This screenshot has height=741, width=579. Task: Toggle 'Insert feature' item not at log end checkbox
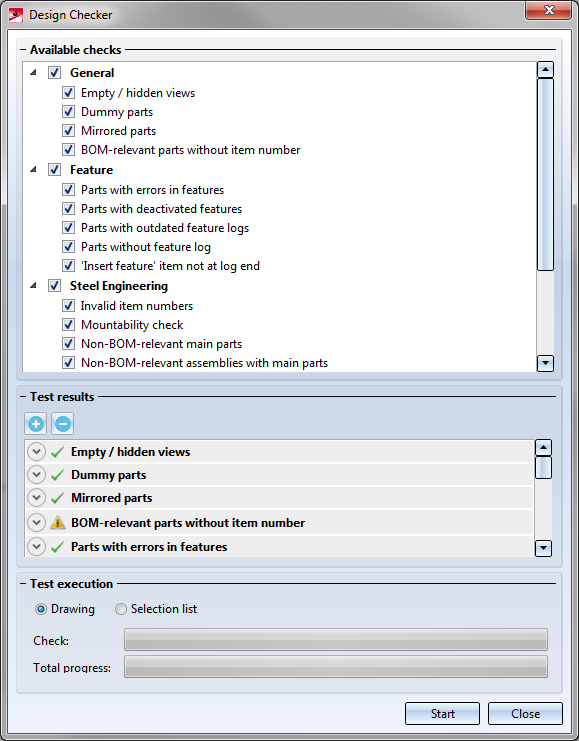[69, 266]
